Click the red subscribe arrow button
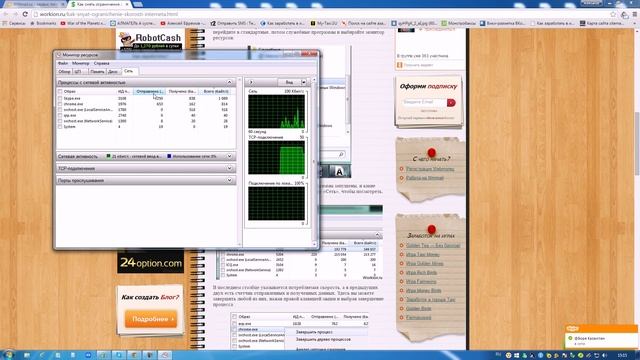Screen dimensions: 640x360 pos(451,102)
